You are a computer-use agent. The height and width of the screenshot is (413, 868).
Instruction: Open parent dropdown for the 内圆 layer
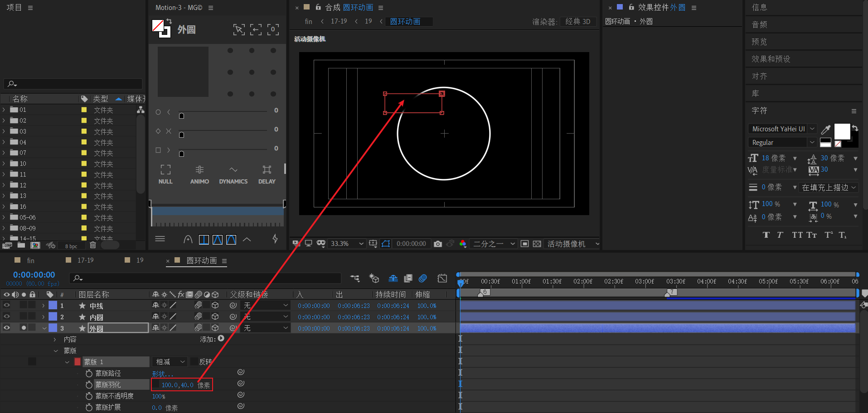[x=266, y=317]
